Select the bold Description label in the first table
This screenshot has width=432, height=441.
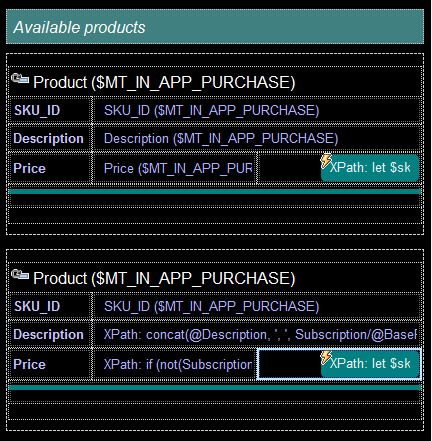click(x=48, y=138)
